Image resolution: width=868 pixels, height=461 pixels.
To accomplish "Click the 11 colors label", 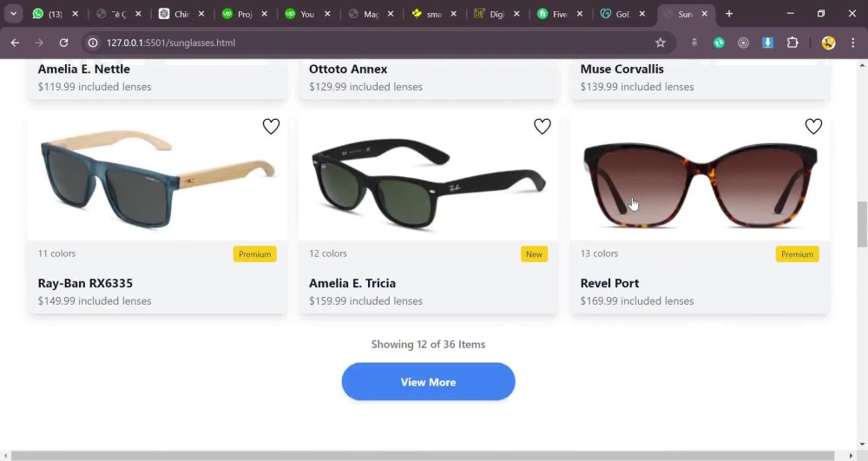I will [56, 254].
